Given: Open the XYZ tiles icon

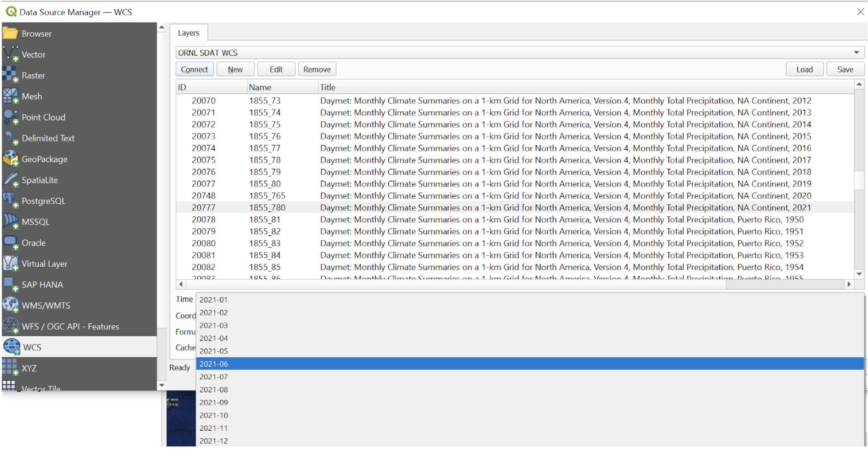Looking at the screenshot, I should 10,368.
